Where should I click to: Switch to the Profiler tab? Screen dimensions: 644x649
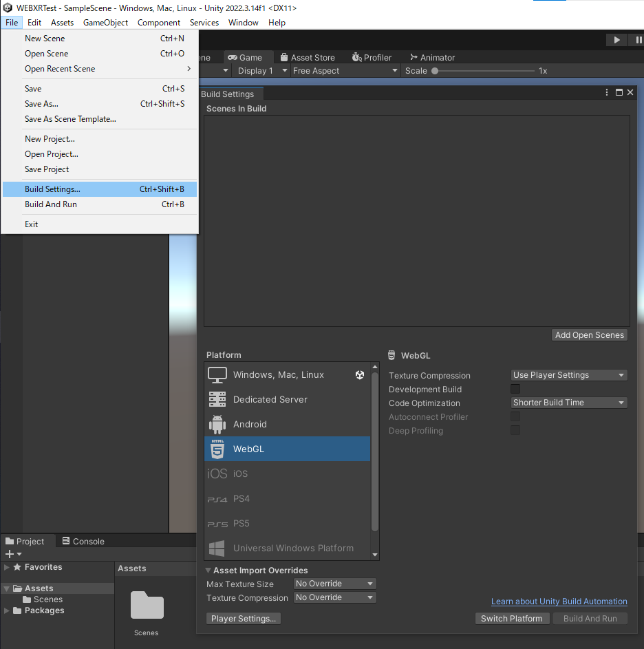[x=372, y=58]
